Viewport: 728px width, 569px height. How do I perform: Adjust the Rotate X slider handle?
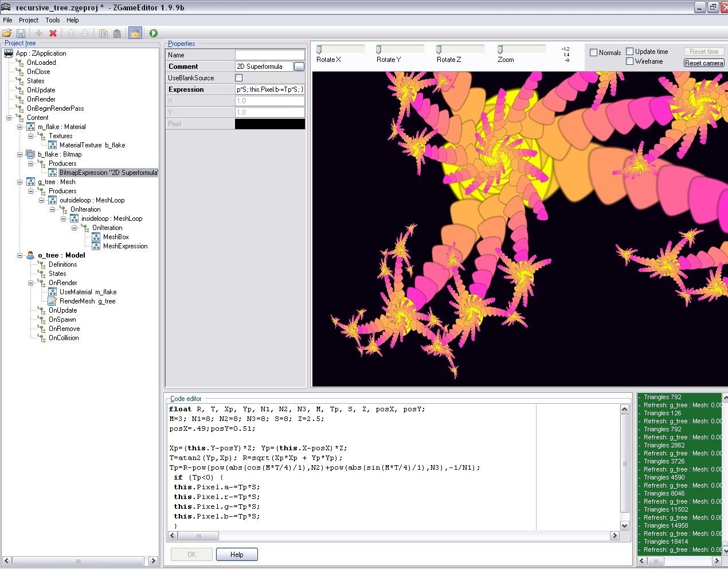pos(319,49)
